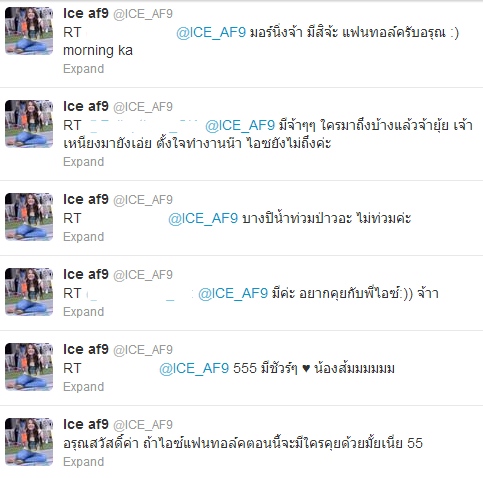
Task: Expand the last tweet starting 'อรุณสวัสดิ์ค่า'
Action: [x=84, y=462]
